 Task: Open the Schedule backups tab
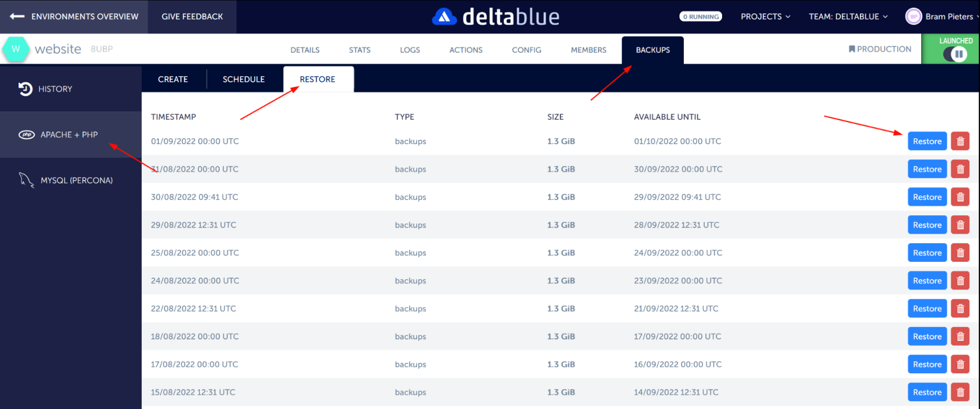(x=244, y=79)
